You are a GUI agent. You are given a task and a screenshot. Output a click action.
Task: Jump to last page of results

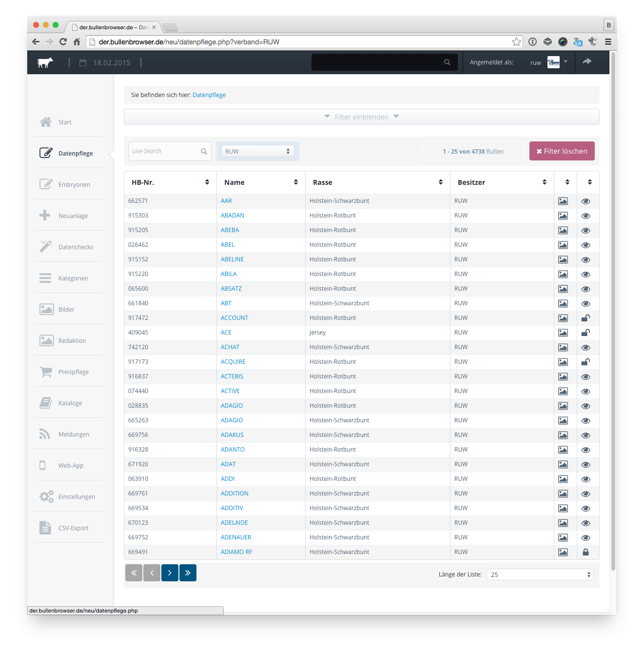point(188,573)
